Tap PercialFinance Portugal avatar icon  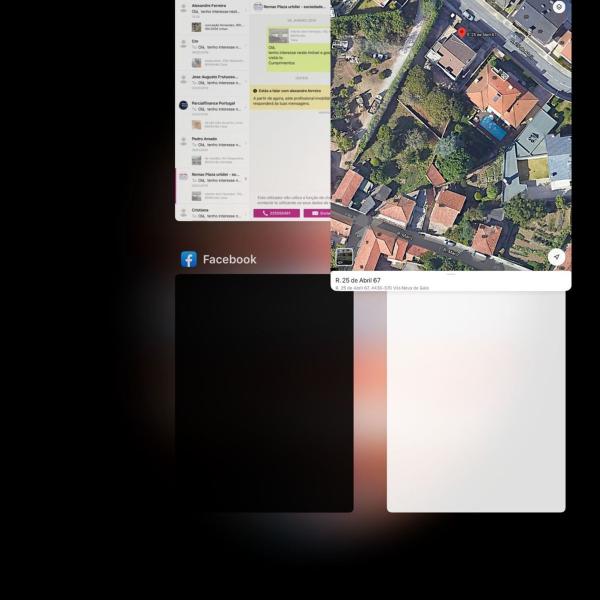pyautogui.click(x=183, y=105)
